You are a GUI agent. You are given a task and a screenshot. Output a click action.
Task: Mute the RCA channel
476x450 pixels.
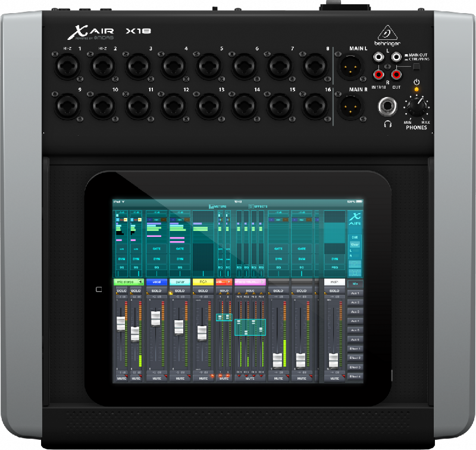[x=203, y=379]
